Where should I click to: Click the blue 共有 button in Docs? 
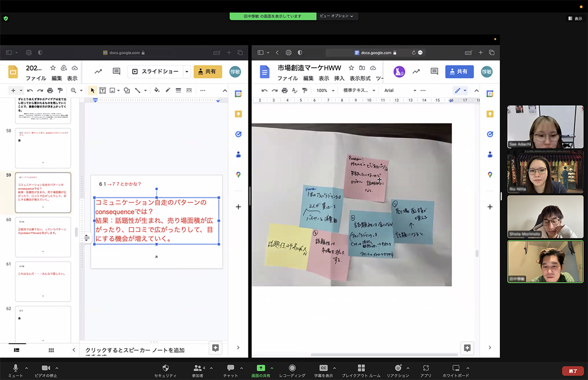pyautogui.click(x=459, y=71)
